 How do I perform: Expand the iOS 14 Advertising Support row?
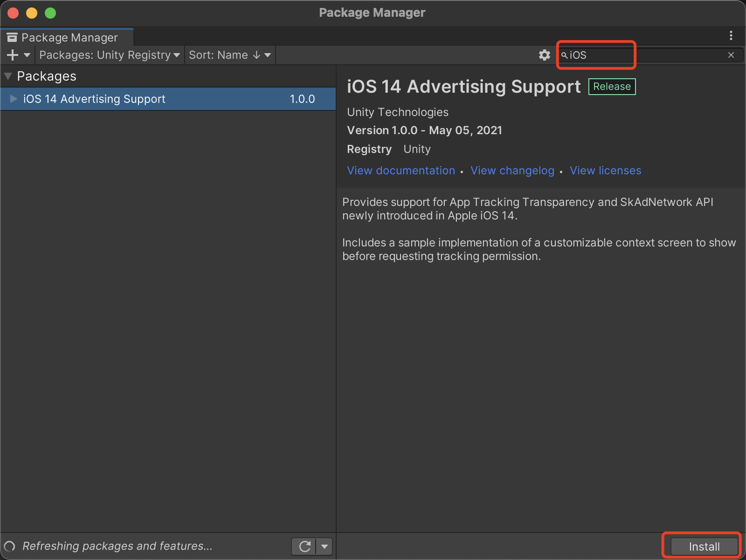click(x=14, y=99)
